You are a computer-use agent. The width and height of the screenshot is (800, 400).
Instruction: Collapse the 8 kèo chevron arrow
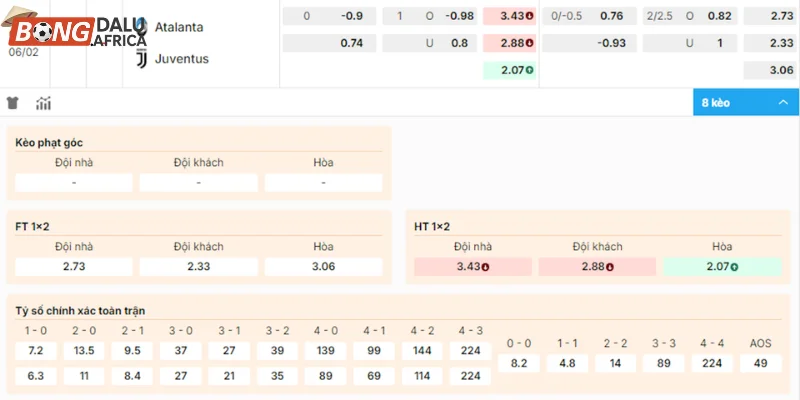point(782,102)
